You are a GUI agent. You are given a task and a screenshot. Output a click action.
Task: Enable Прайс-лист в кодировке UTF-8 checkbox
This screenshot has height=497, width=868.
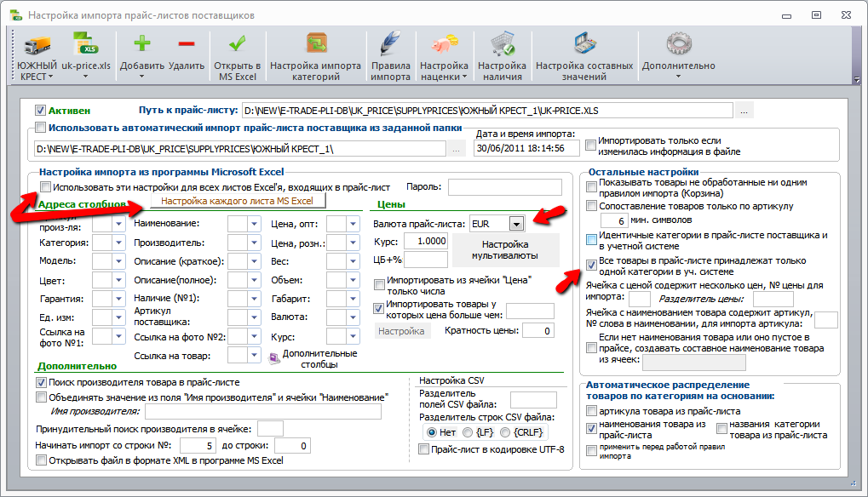423,449
